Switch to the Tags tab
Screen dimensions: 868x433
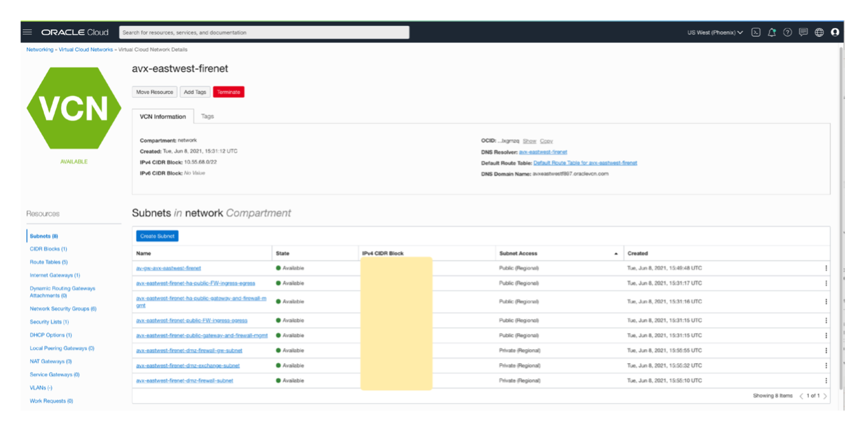[207, 116]
